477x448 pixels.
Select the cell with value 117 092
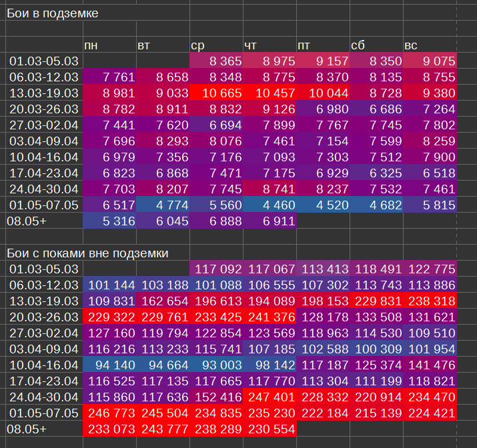[x=216, y=269]
